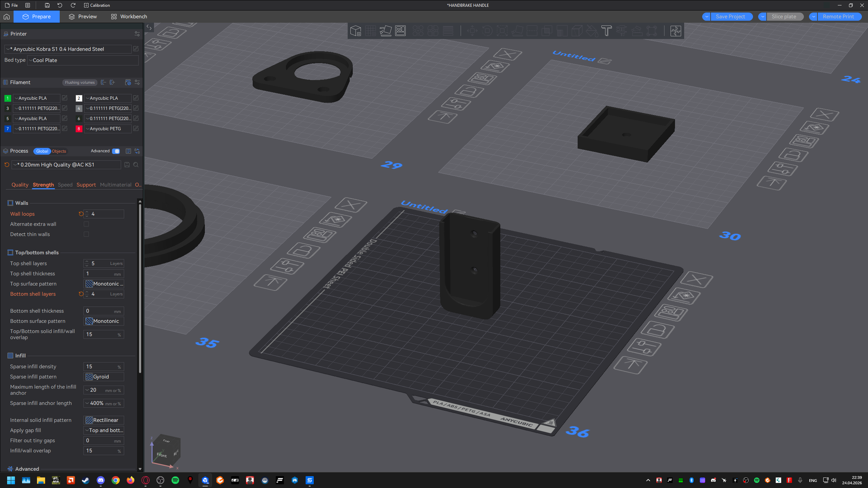Screen dimensions: 868x488
Task: Enable Detect thin walls checkbox
Action: 86,234
